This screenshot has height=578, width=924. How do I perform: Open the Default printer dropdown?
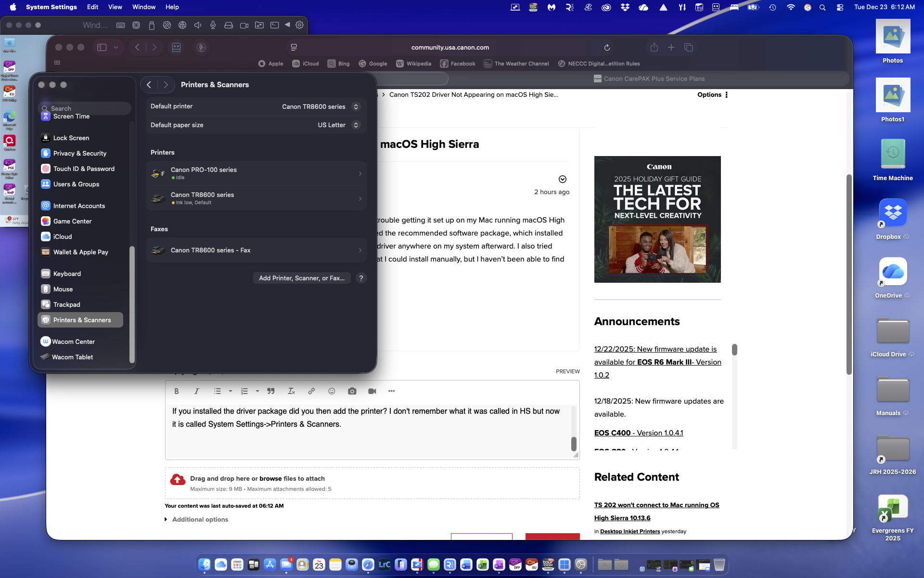click(x=320, y=106)
